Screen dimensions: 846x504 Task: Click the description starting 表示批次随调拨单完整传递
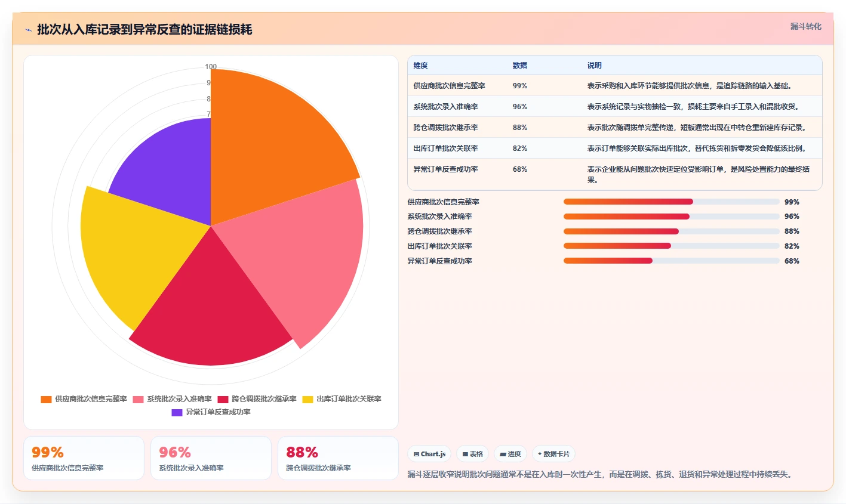696,128
